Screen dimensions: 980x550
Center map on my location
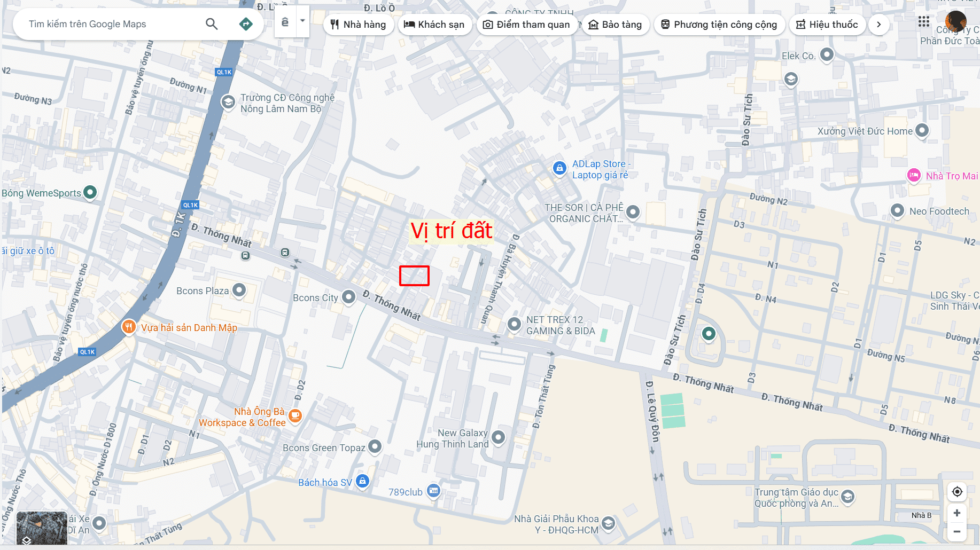[x=957, y=492]
